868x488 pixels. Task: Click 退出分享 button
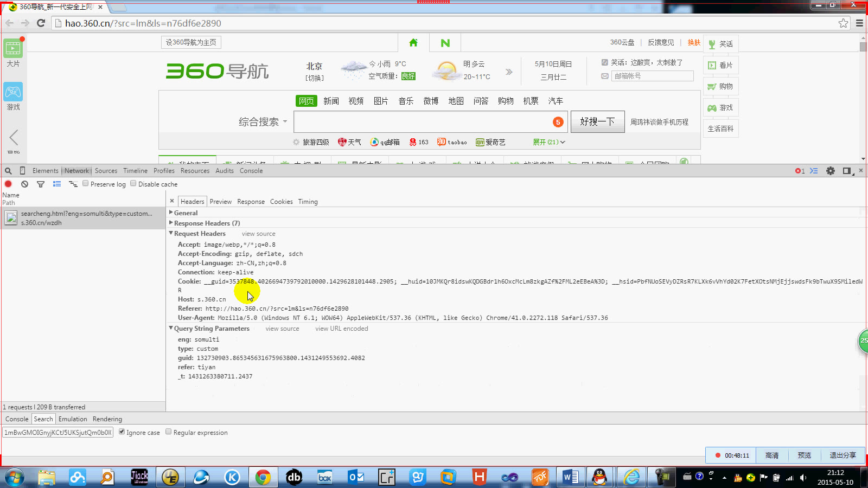click(843, 455)
